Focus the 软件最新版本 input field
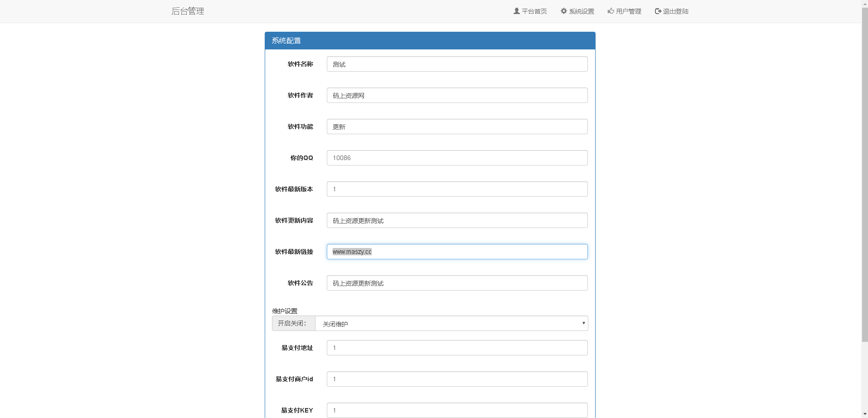Screen dimensions: 868x418 pyautogui.click(x=457, y=189)
